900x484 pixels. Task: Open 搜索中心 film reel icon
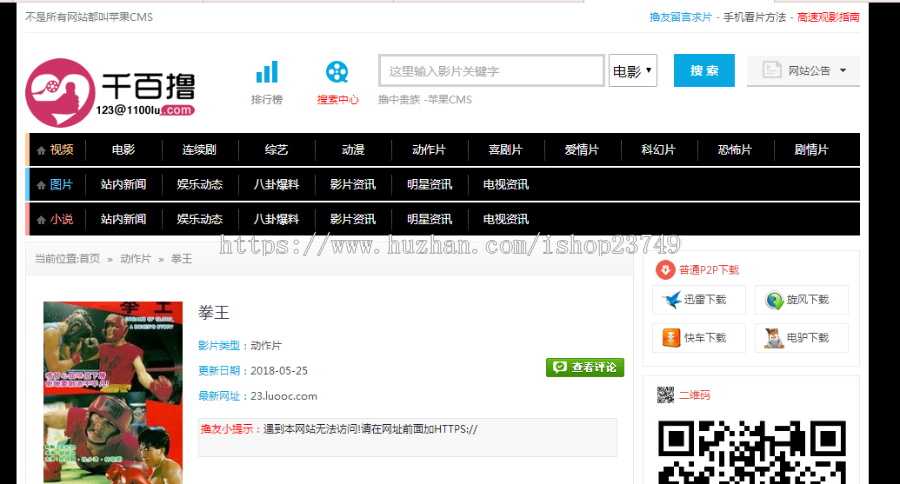coord(338,73)
